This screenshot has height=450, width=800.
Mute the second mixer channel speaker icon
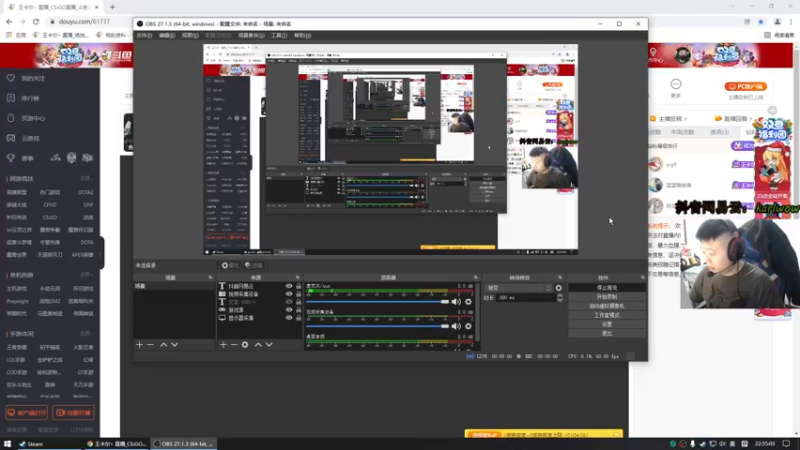(x=456, y=326)
